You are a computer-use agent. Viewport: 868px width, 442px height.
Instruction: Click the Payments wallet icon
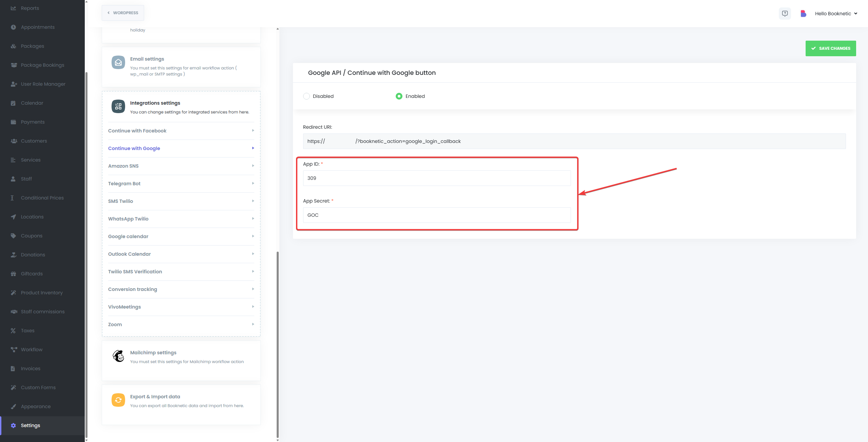pos(13,122)
